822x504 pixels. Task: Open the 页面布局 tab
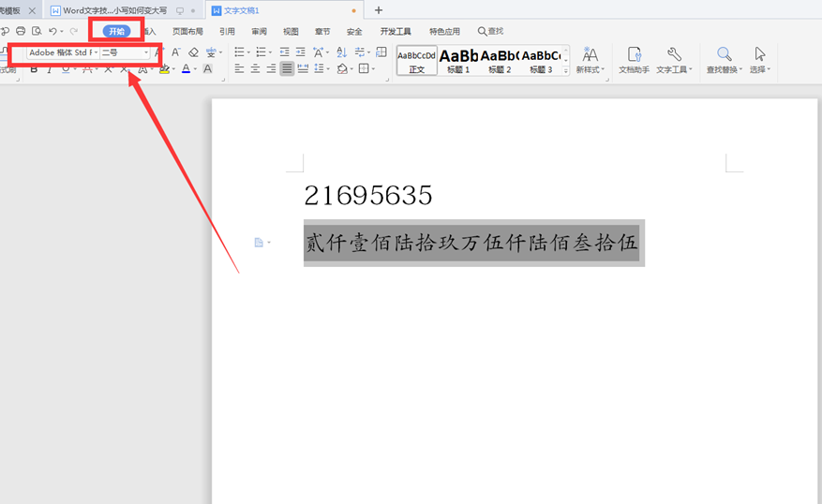pos(187,32)
